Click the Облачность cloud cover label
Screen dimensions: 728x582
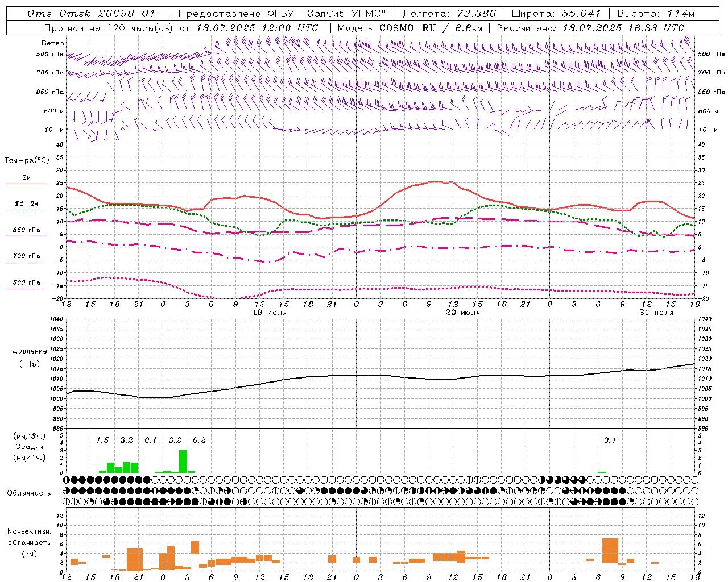29,493
